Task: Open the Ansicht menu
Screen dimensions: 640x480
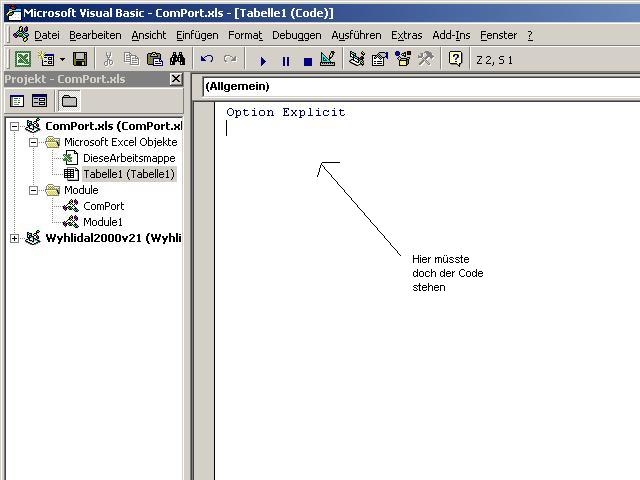Action: click(x=149, y=36)
